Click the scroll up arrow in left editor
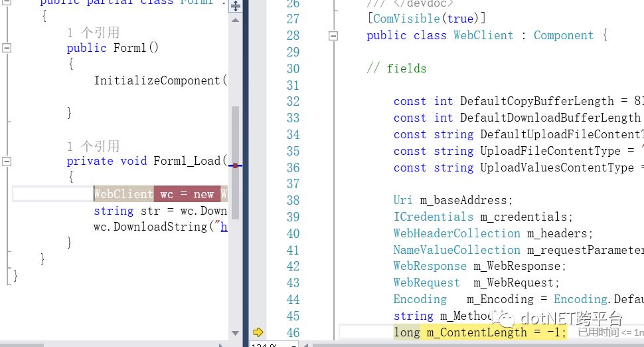Screen dimensions: 644x347 (x=235, y=20)
